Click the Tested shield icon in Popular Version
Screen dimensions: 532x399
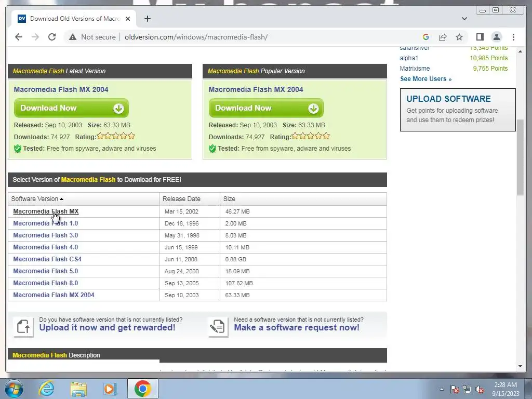tap(212, 149)
